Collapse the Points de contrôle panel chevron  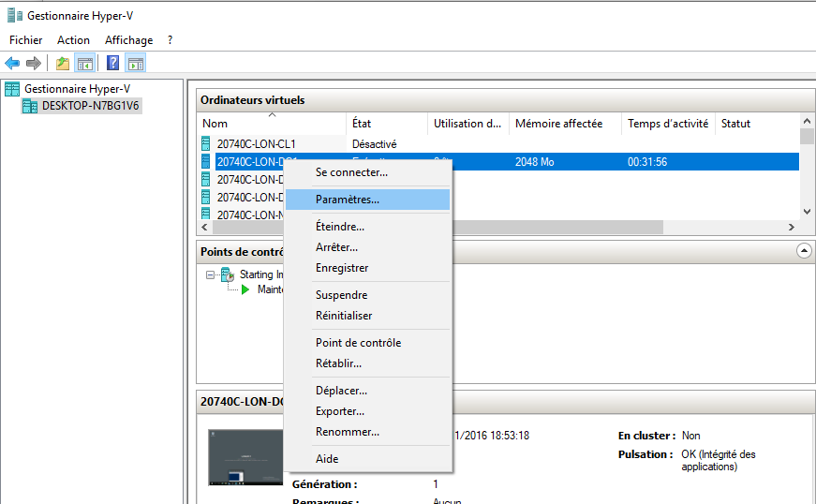[804, 251]
